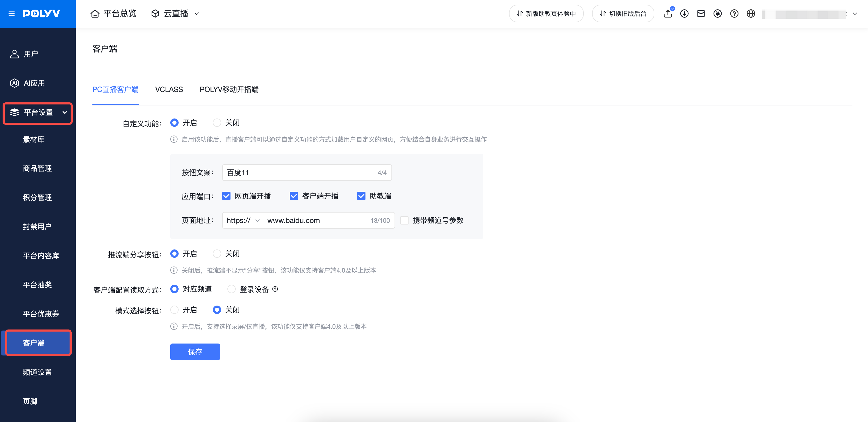Select 开启 for 自定义功能
868x422 pixels.
tap(174, 123)
